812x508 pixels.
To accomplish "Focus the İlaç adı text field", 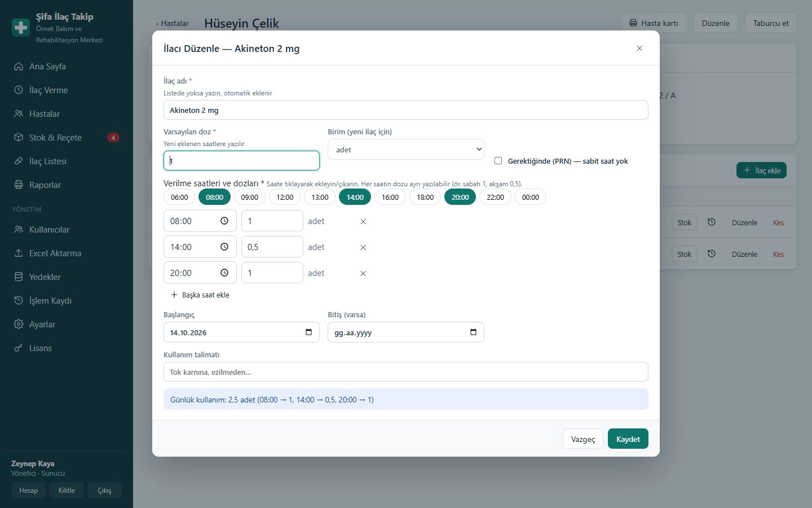I will pyautogui.click(x=406, y=110).
